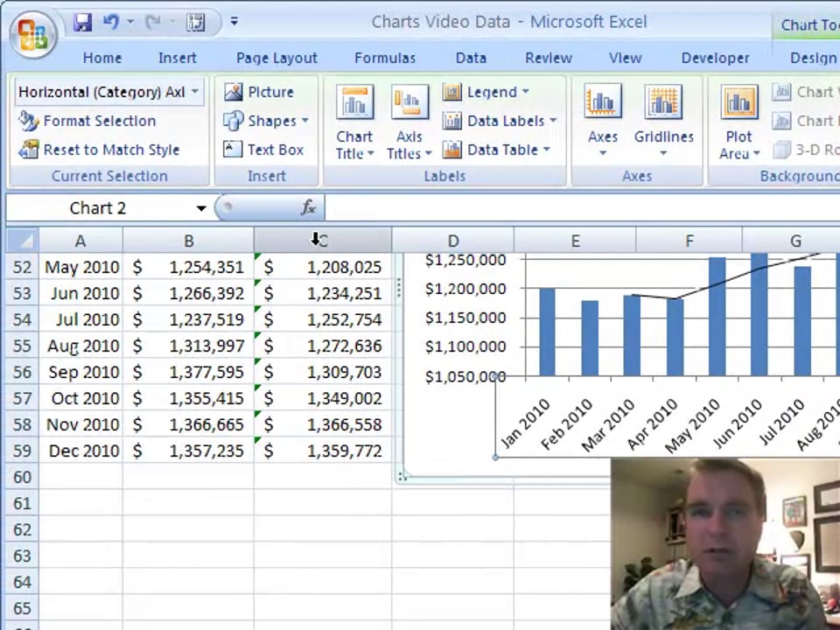Click the Plot Area icon

[738, 101]
